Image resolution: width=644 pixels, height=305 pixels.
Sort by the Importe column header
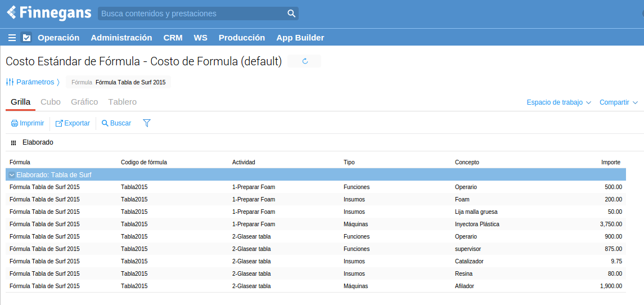(x=610, y=162)
